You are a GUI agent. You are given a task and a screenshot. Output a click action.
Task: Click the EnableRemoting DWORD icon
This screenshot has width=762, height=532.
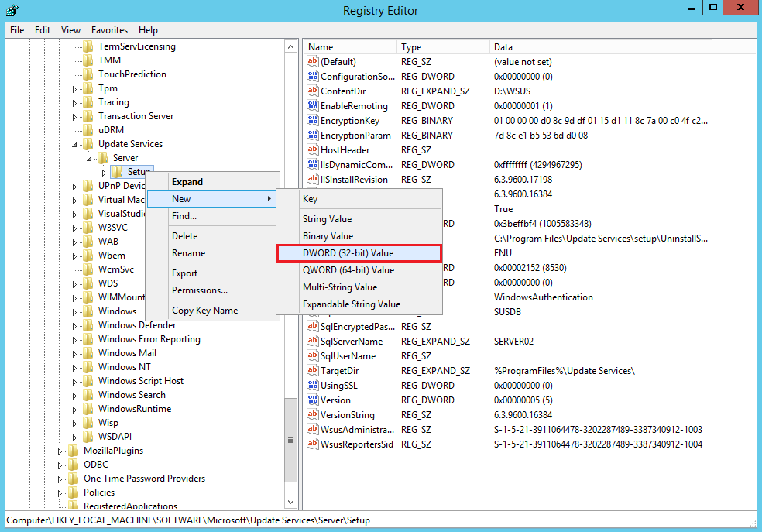tap(313, 105)
